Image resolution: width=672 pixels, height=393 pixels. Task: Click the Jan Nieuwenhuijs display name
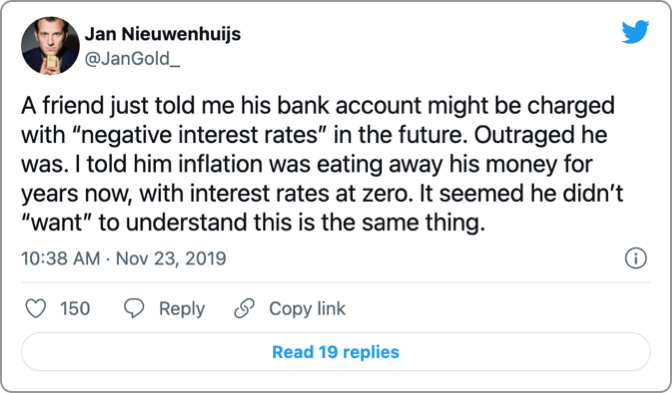tap(163, 34)
